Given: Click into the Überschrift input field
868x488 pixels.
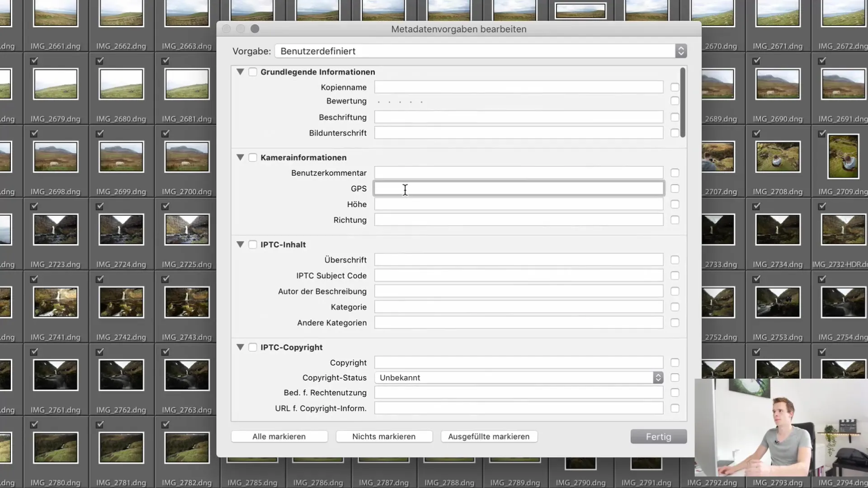Looking at the screenshot, I should (x=519, y=260).
